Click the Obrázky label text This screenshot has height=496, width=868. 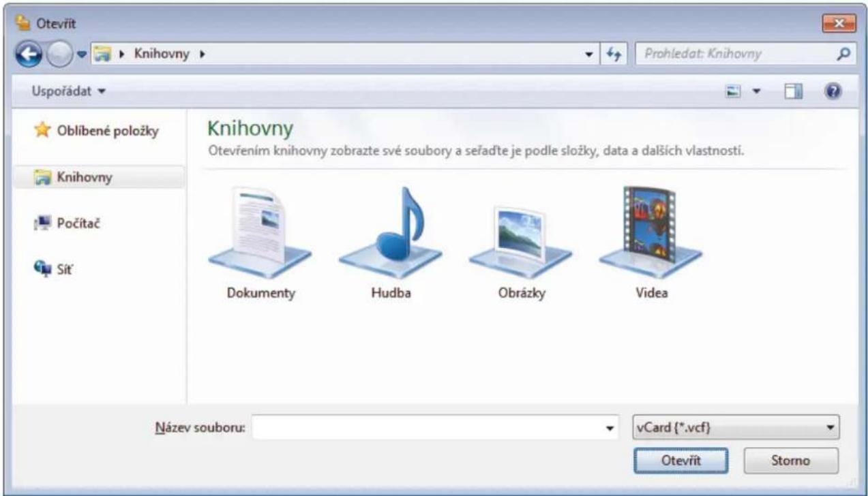[522, 294]
